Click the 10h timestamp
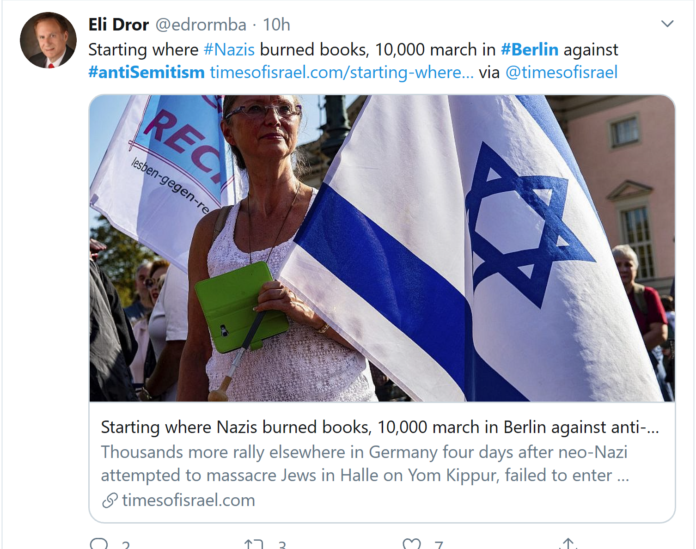This screenshot has width=696, height=549. coord(276,25)
